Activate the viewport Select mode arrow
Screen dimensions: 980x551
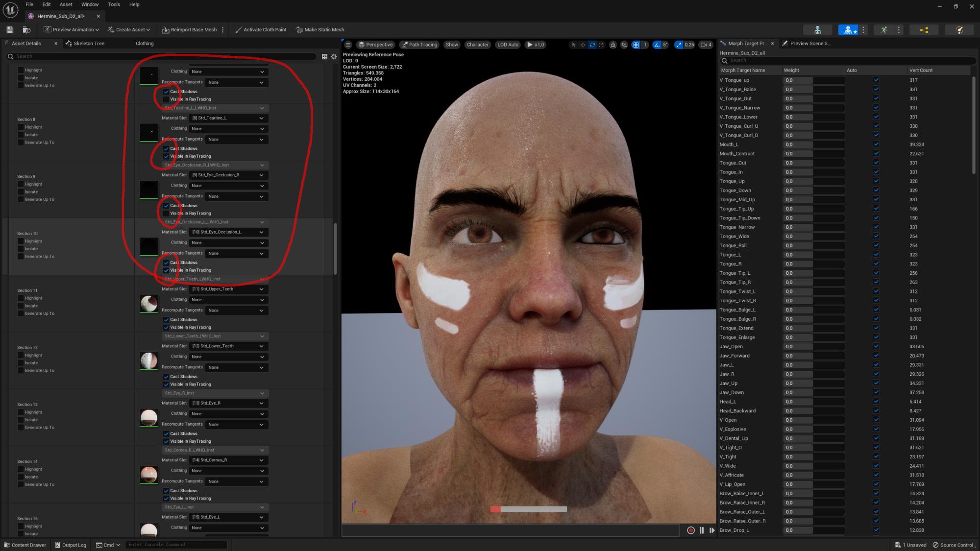(573, 45)
